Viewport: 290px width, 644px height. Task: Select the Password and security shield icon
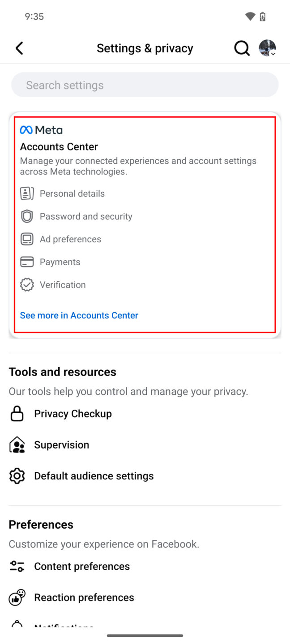pos(27,216)
